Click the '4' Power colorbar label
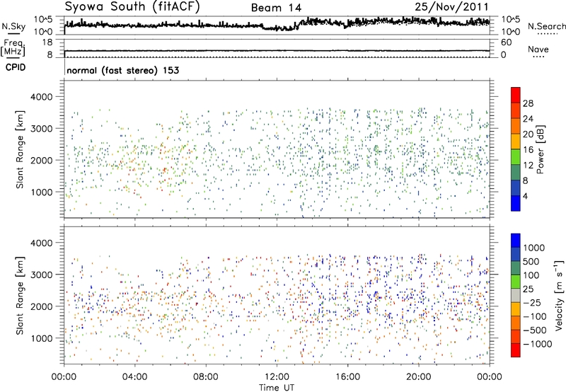This screenshot has height=392, width=566. tap(525, 196)
